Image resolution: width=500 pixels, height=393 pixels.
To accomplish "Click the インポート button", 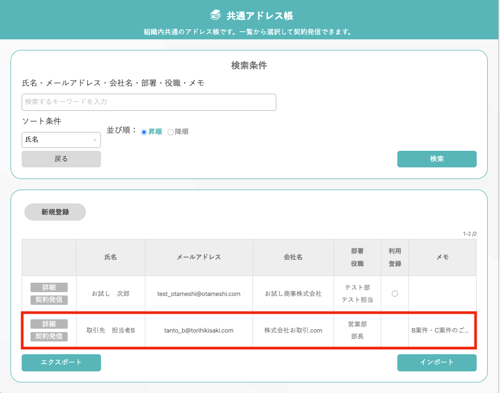I will [x=437, y=362].
